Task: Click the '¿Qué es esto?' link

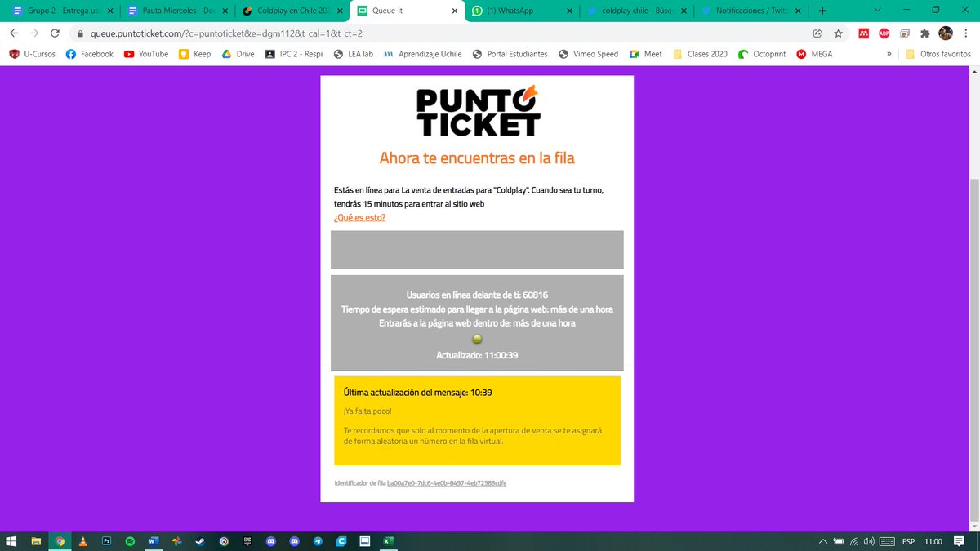Action: click(360, 217)
